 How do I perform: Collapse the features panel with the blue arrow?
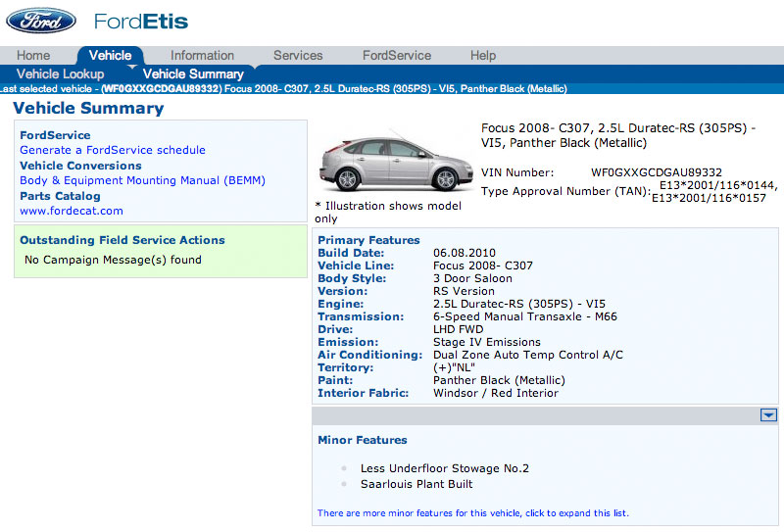[x=768, y=415]
